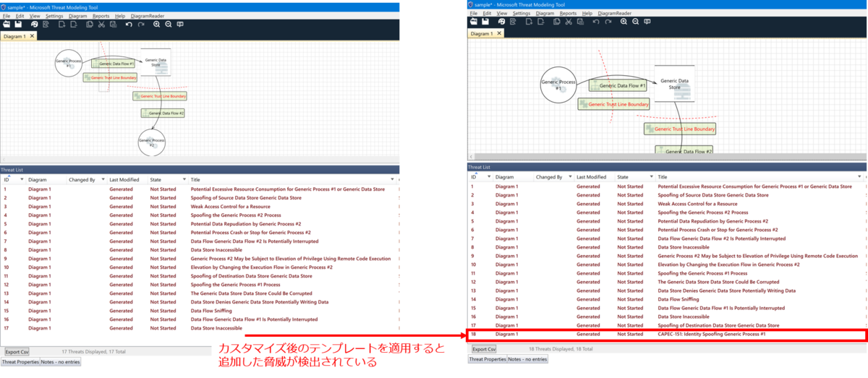Select threat 18 CAPEC-151 Identity Spoofing row

click(665, 335)
